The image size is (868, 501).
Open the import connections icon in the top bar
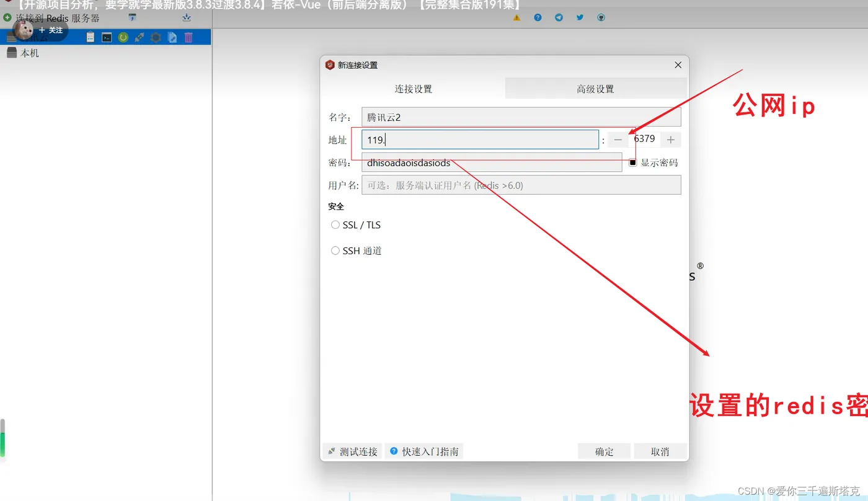pyautogui.click(x=132, y=17)
